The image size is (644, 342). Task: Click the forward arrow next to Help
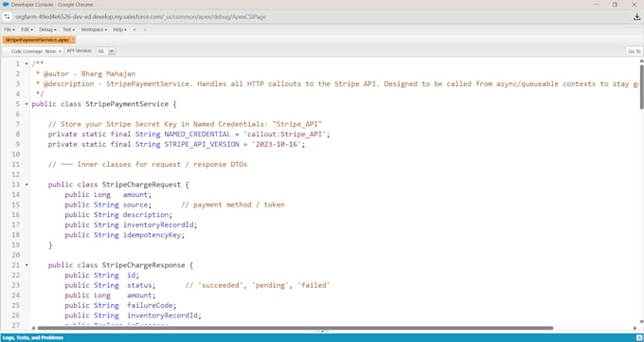pyautogui.click(x=145, y=29)
